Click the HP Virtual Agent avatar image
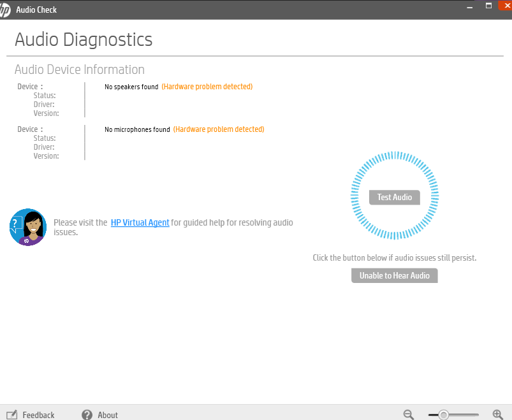 (27, 227)
